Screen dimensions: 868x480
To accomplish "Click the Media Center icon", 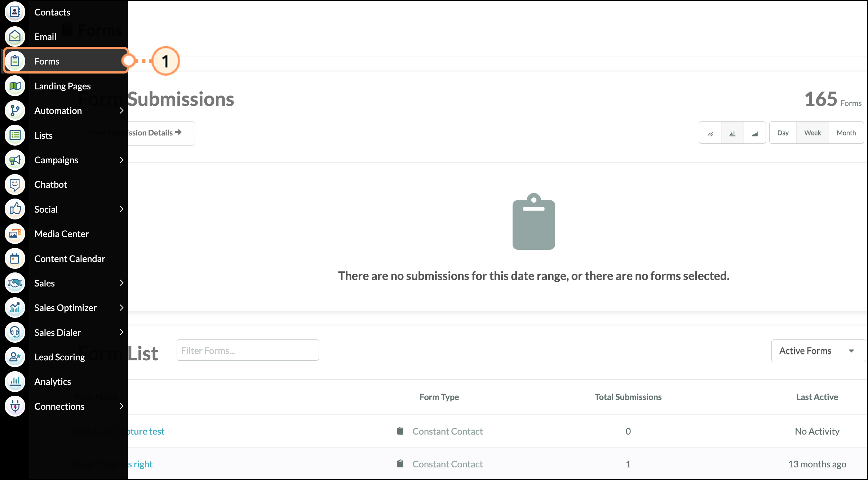I will click(15, 234).
